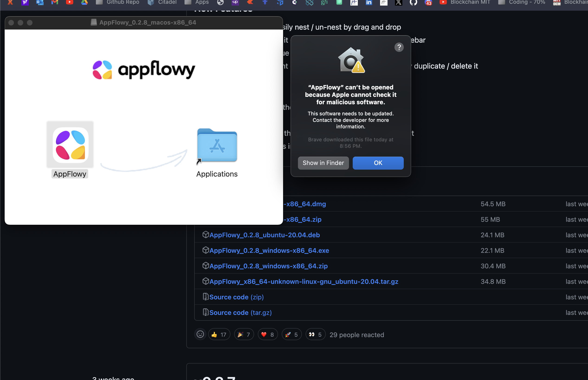588x380 pixels.
Task: Toggle the heart reaction showing 8
Action: 268,334
